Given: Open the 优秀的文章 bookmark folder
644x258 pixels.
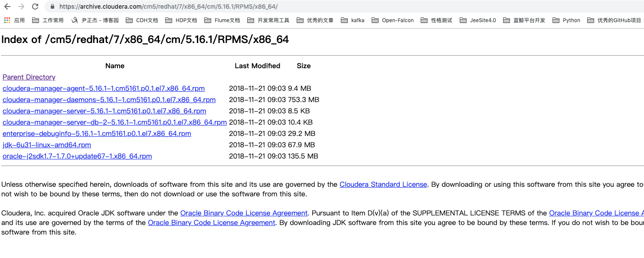Looking at the screenshot, I should (315, 20).
